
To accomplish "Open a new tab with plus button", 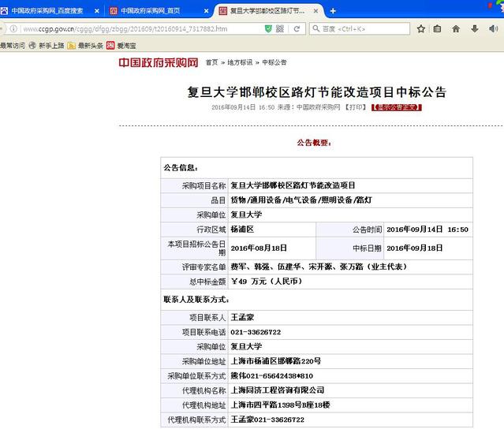I will point(333,11).
